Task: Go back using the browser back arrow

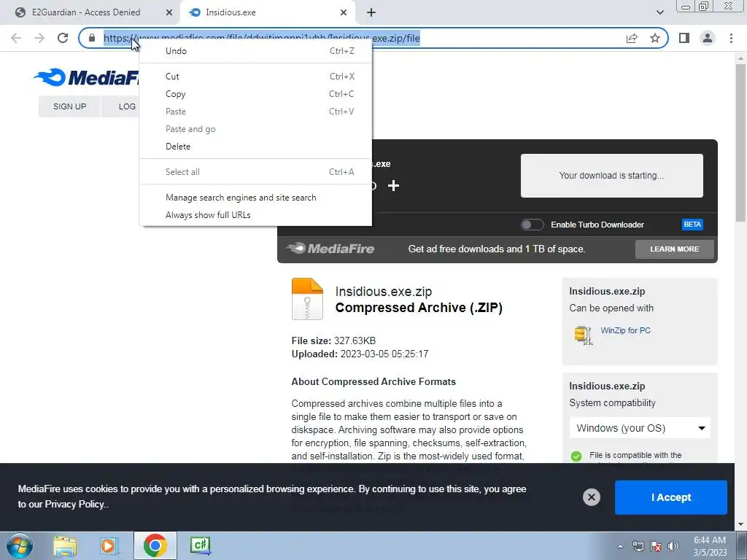Action: click(16, 38)
